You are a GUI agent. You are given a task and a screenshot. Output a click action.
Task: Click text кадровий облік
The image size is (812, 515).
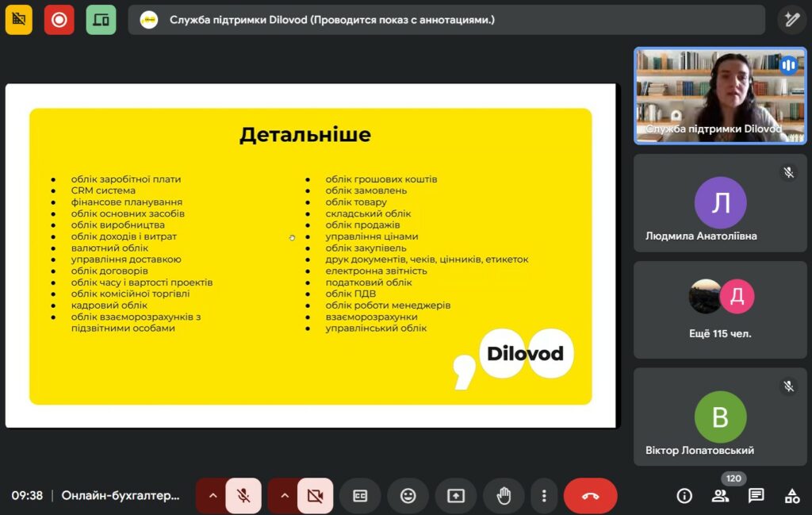[109, 305]
